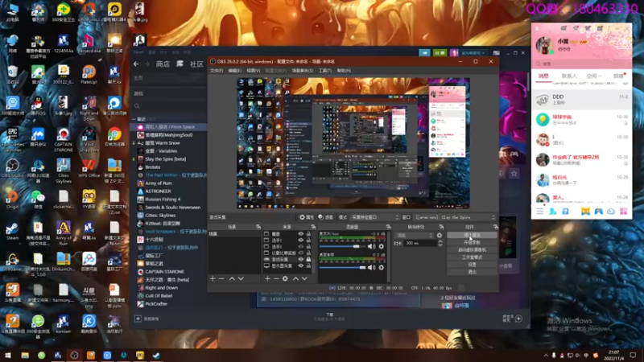The image size is (644, 362).
Task: Open 场景集合(S) menu in OBS
Action: tap(303, 71)
